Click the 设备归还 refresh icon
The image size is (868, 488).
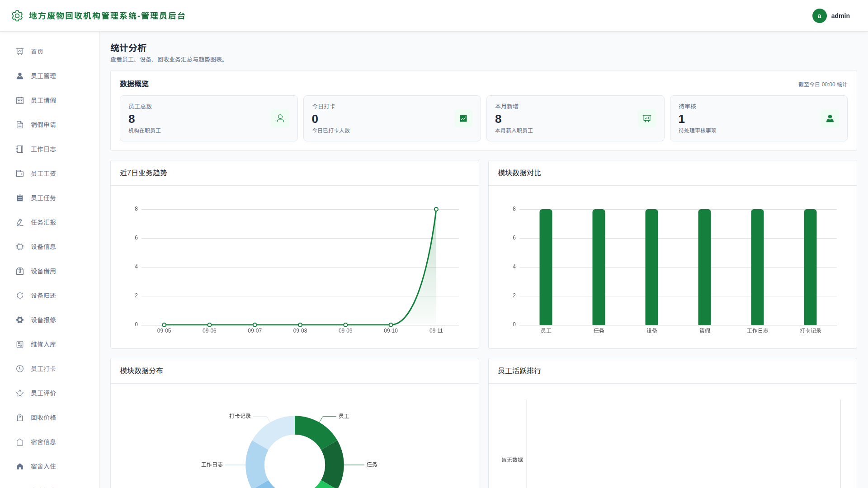[x=20, y=296]
